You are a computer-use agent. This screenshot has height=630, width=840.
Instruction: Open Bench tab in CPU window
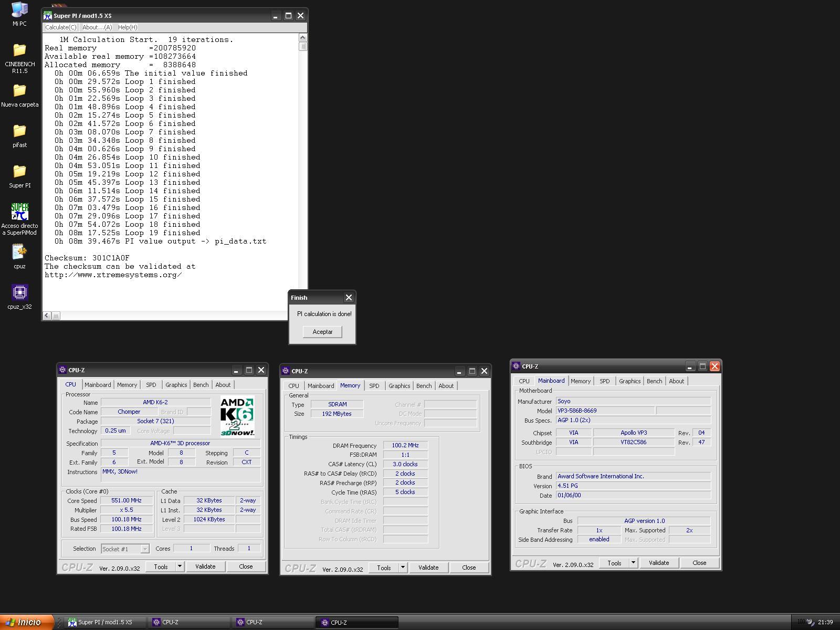(201, 385)
